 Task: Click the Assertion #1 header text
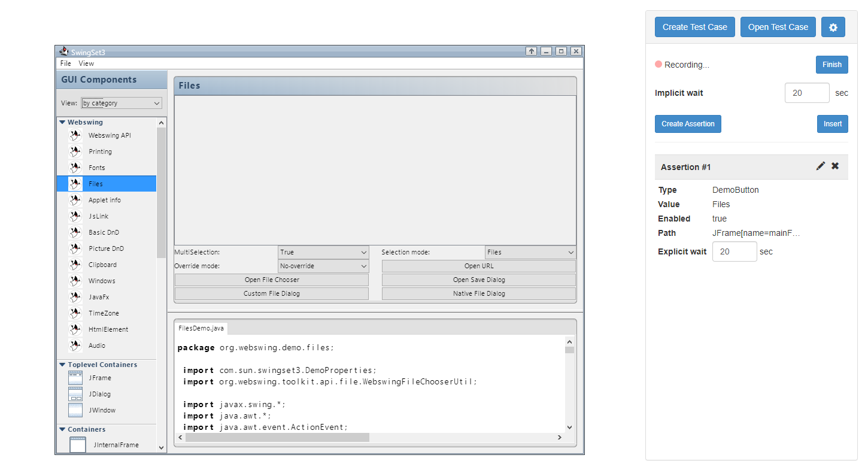pos(686,167)
